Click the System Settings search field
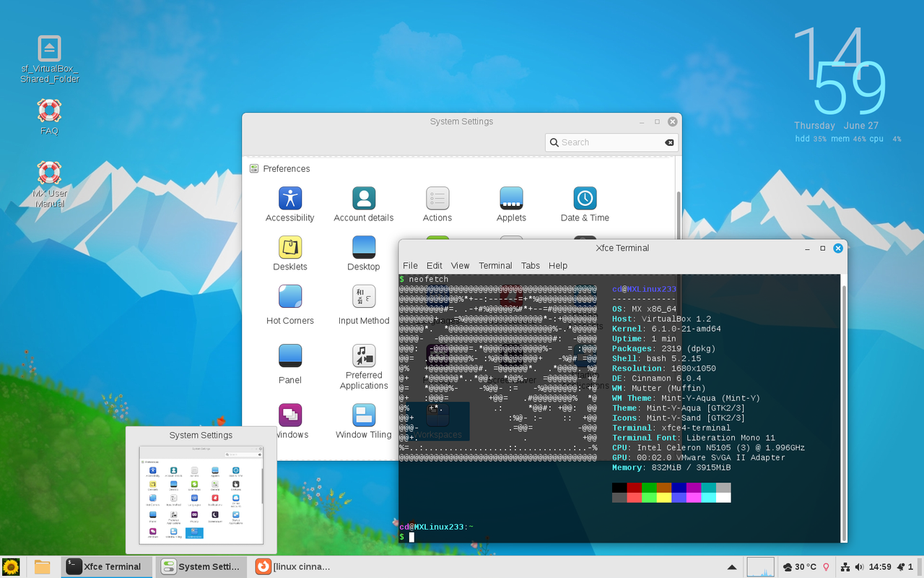The height and width of the screenshot is (578, 924). coord(611,142)
